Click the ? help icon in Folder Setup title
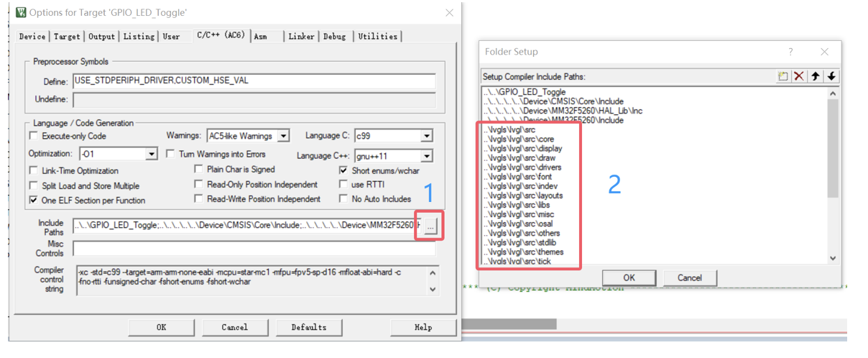The width and height of the screenshot is (868, 358). 790,52
